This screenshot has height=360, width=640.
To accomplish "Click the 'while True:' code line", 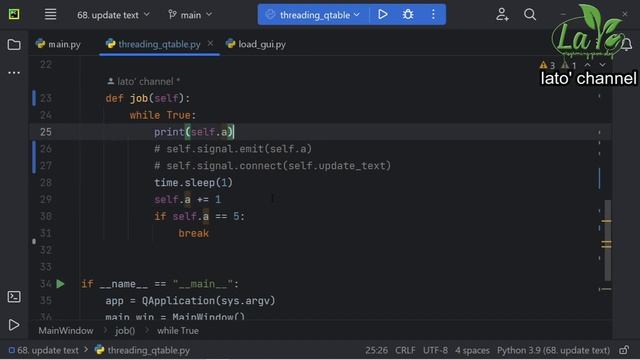I will click(163, 115).
